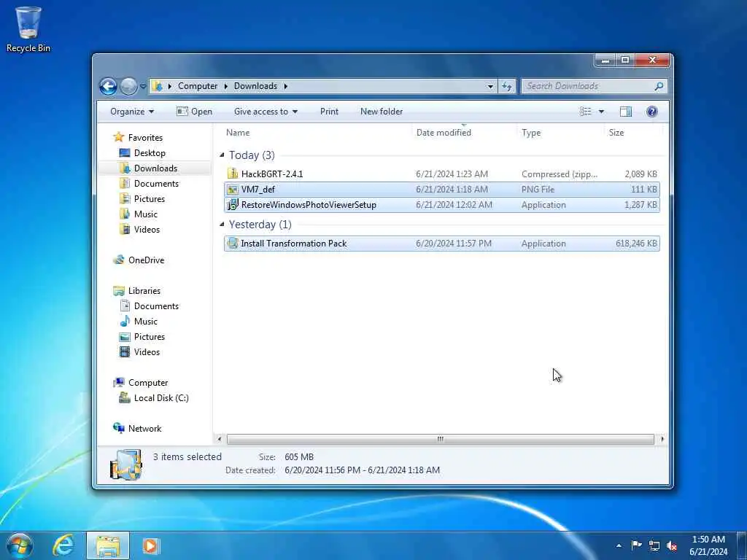Click the horizontal scrollbar thumb
747x560 pixels.
coord(440,439)
